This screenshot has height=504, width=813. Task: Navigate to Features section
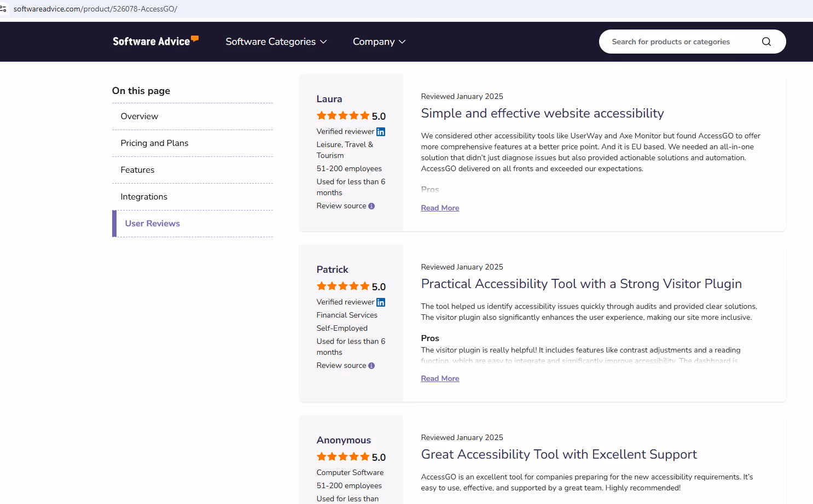pyautogui.click(x=137, y=170)
